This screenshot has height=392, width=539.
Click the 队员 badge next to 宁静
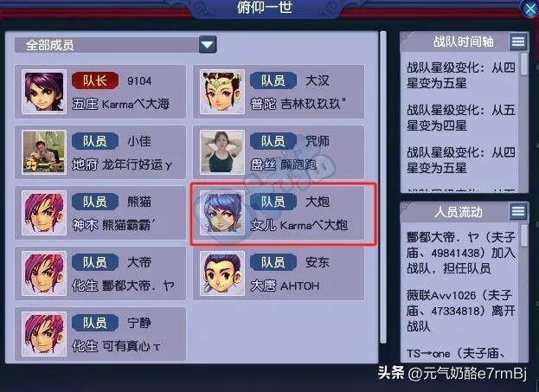tap(95, 323)
